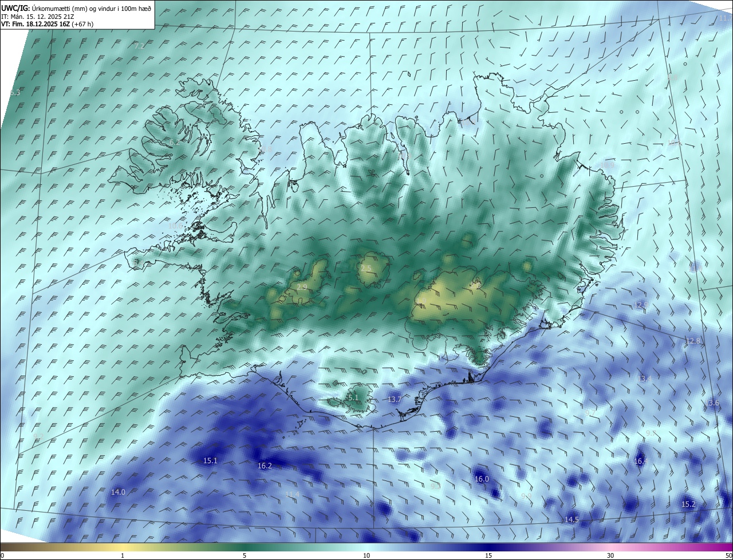733x560 pixels.
Task: Click the 1 tick on the color scale
Action: click(123, 555)
